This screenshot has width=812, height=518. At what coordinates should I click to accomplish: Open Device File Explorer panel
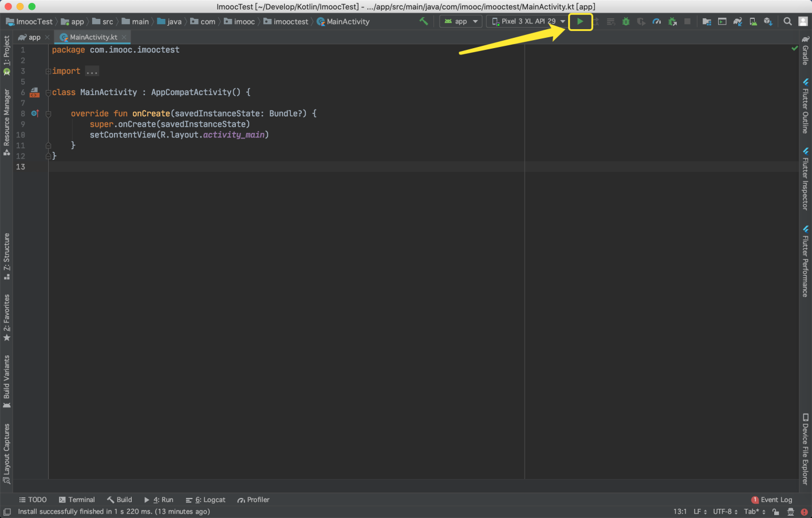805,449
